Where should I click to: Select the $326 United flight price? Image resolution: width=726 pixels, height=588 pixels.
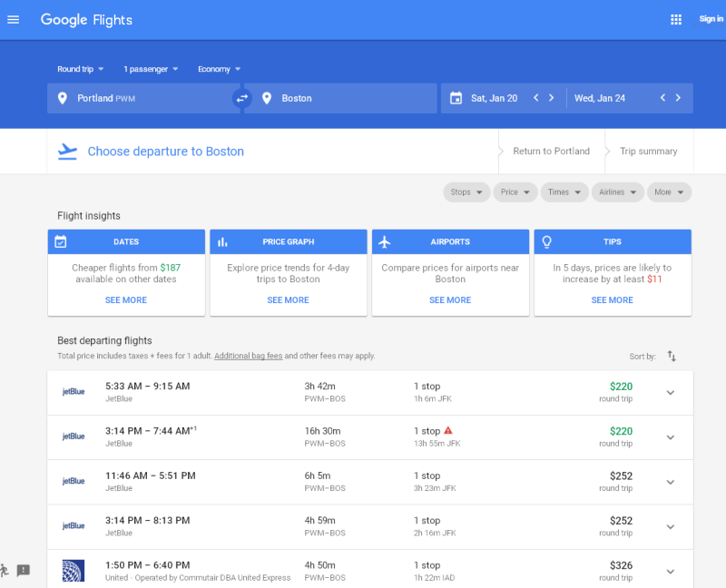[x=621, y=565]
